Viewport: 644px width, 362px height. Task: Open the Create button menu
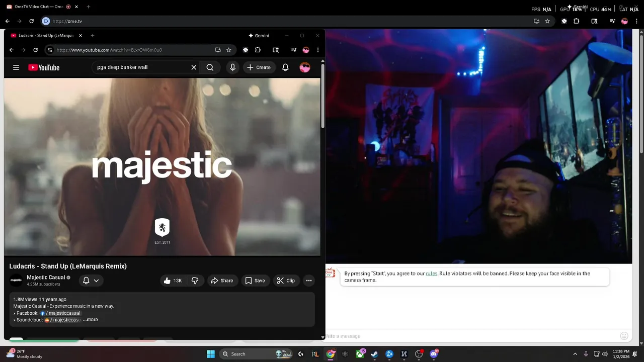[259, 67]
